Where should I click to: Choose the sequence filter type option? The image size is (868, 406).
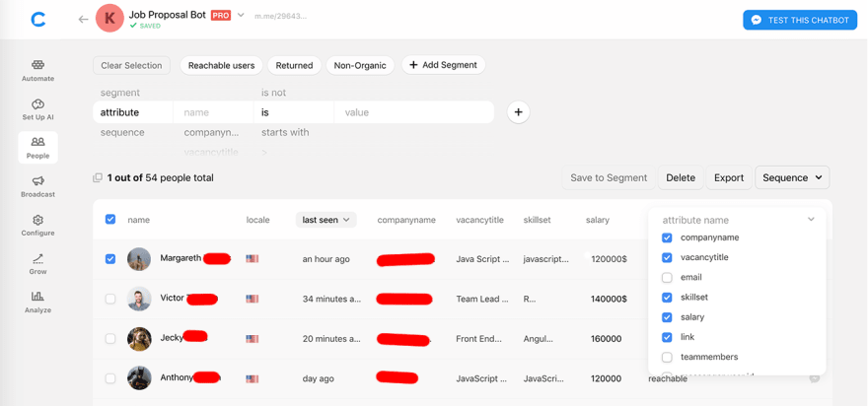(x=122, y=133)
